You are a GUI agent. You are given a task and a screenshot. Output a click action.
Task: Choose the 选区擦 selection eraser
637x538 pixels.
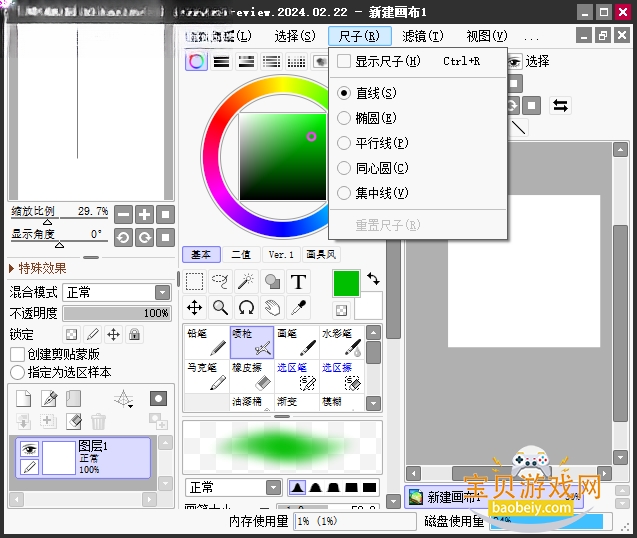click(342, 376)
